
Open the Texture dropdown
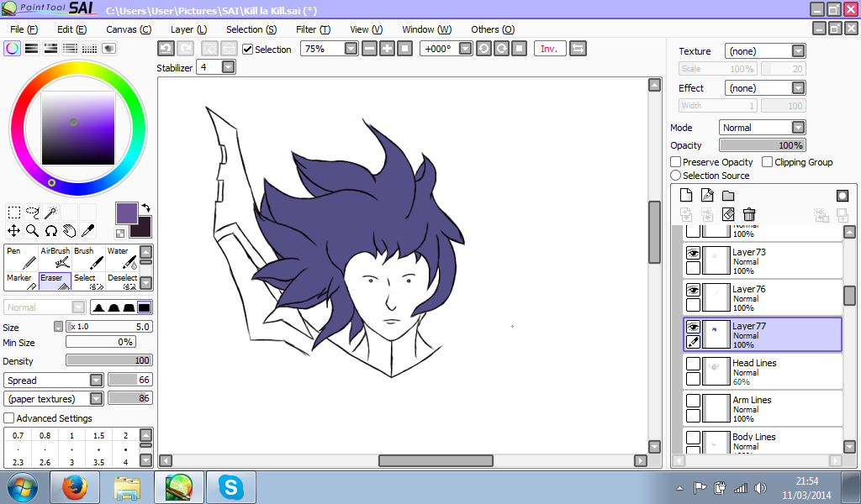click(x=799, y=51)
